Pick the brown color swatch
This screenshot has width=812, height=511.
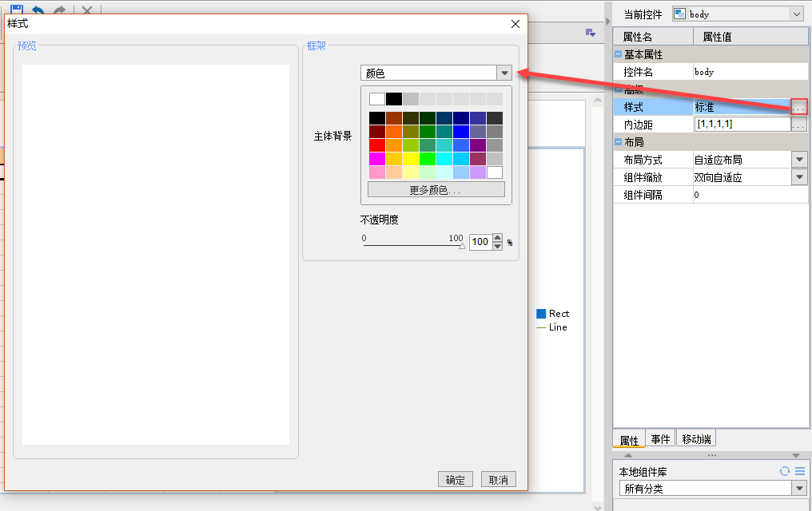tap(393, 118)
